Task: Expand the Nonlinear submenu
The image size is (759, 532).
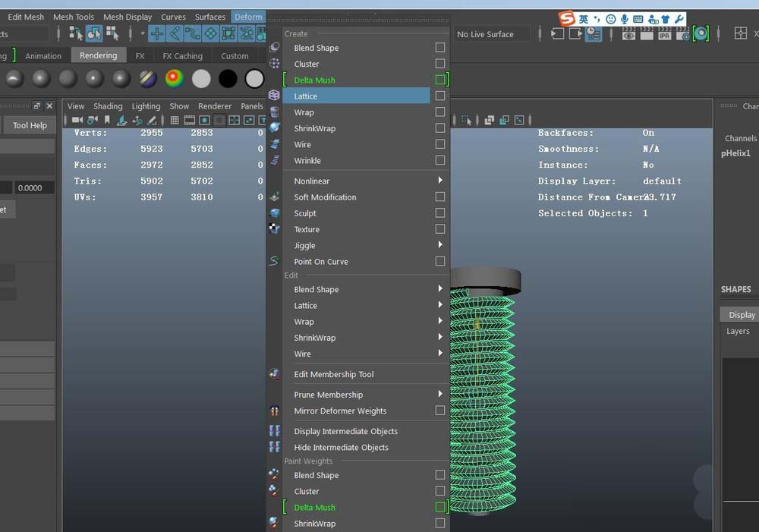Action: (440, 180)
